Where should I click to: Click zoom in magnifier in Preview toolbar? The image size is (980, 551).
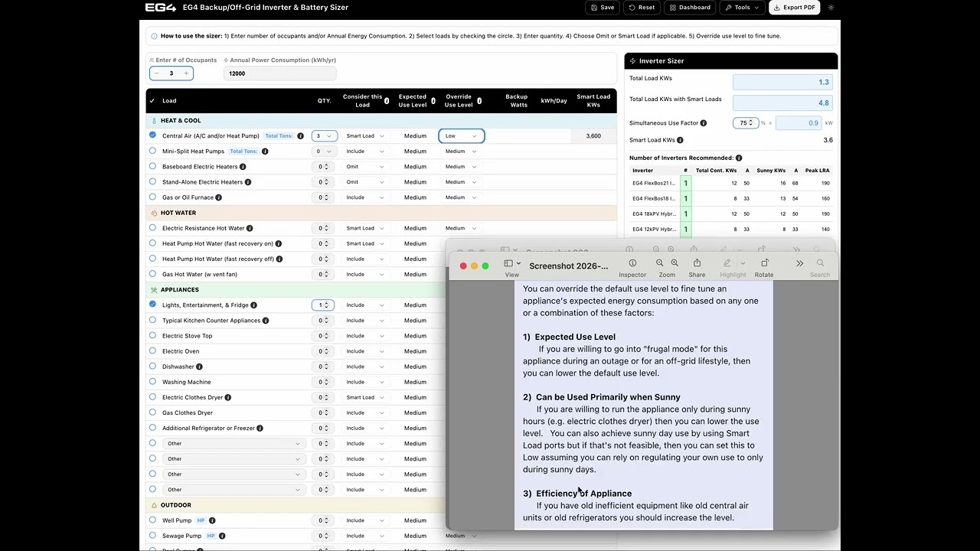point(675,263)
